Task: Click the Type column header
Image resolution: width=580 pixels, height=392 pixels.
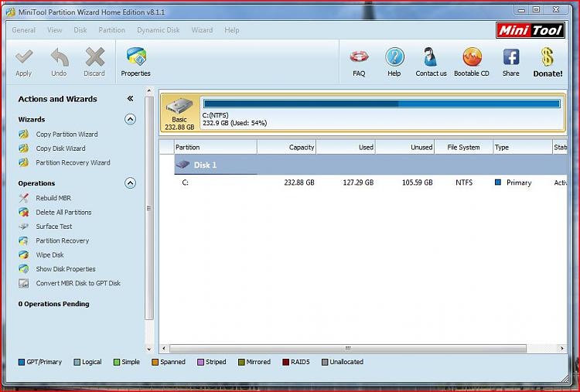Action: pos(523,147)
